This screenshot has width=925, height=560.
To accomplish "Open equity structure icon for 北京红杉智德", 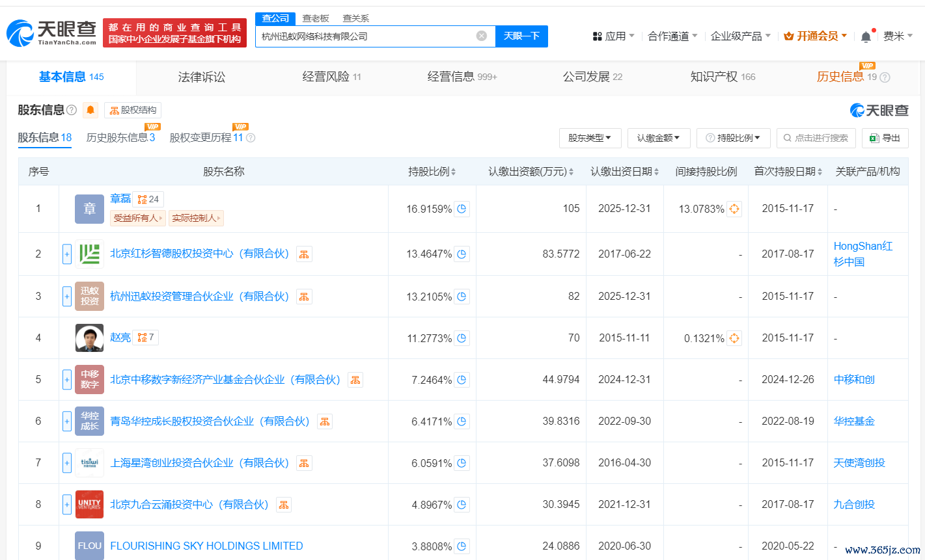I will click(x=304, y=254).
